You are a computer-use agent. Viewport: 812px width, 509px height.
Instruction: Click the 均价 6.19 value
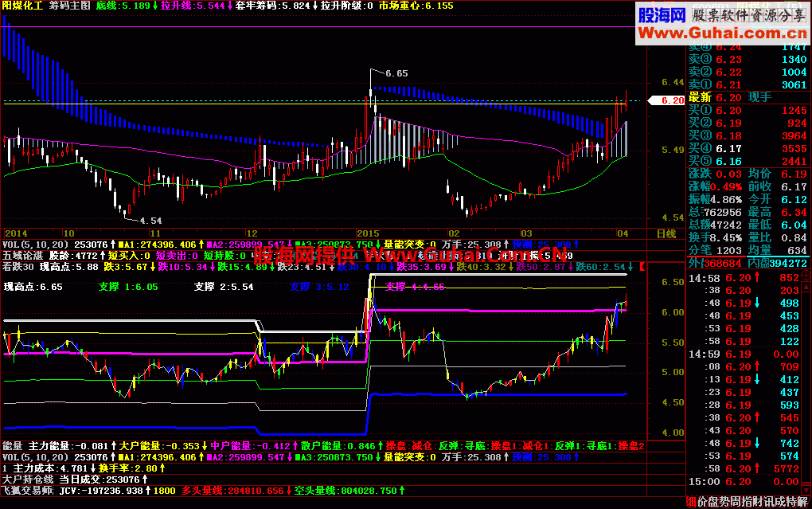[794, 174]
